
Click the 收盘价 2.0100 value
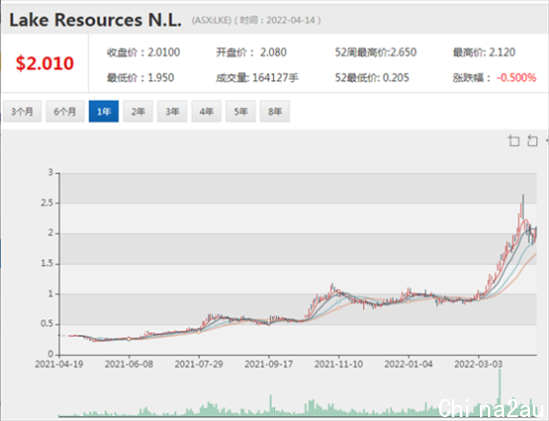[x=144, y=52]
